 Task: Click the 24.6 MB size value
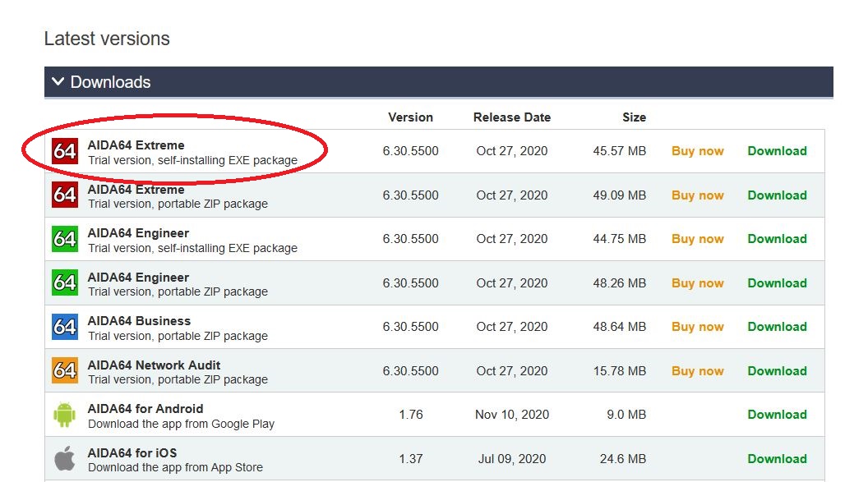click(623, 459)
